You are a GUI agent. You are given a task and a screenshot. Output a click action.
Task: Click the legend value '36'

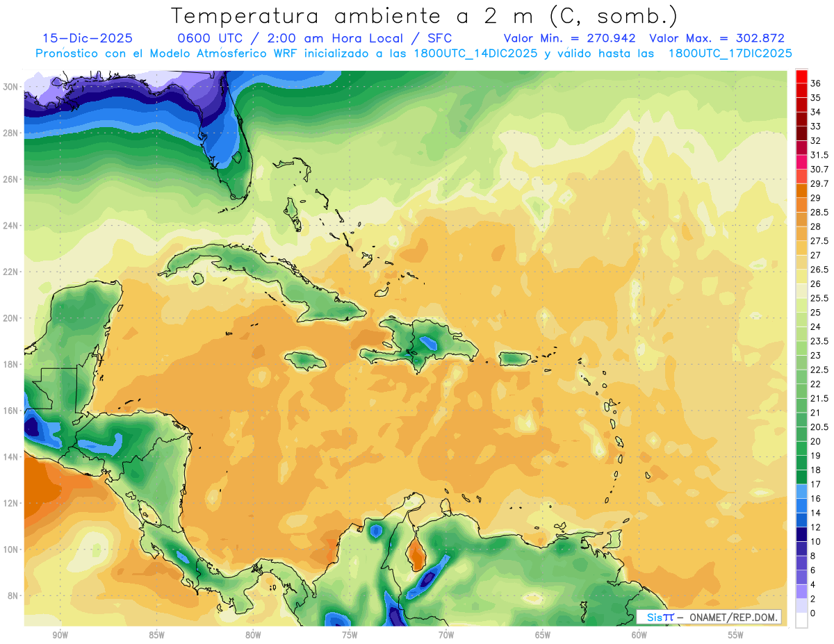pos(816,83)
